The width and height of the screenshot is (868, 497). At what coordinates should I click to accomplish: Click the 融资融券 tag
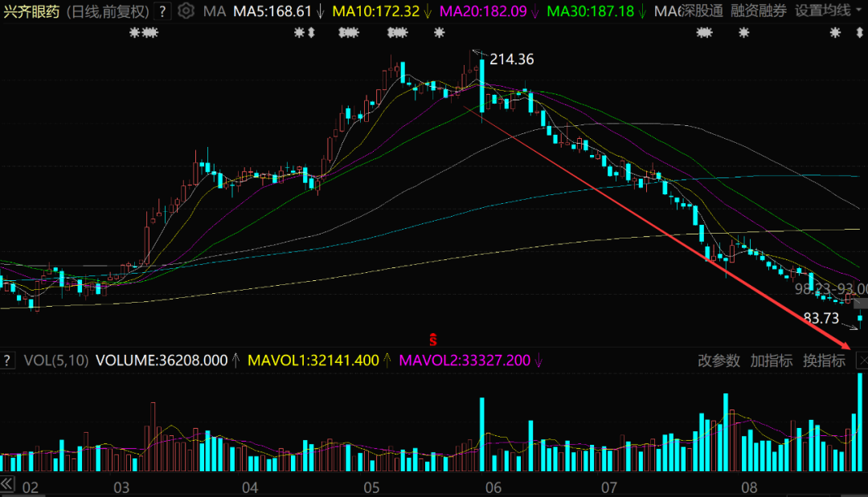[x=759, y=10]
